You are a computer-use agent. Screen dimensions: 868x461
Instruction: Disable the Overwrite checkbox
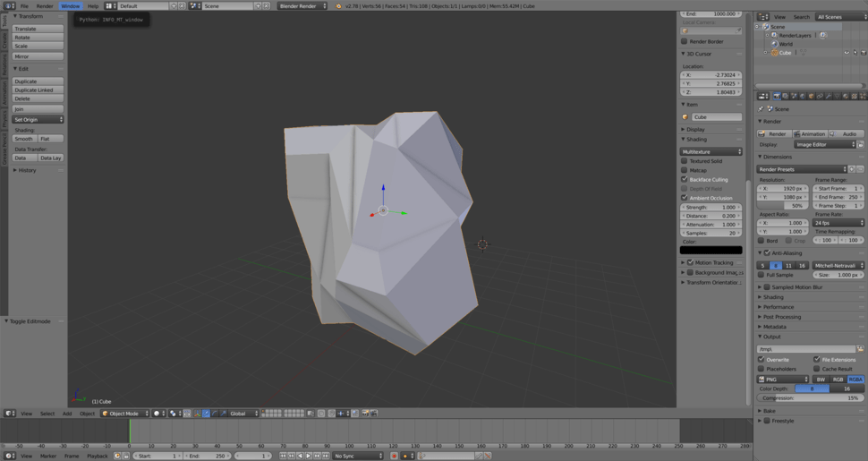point(762,359)
